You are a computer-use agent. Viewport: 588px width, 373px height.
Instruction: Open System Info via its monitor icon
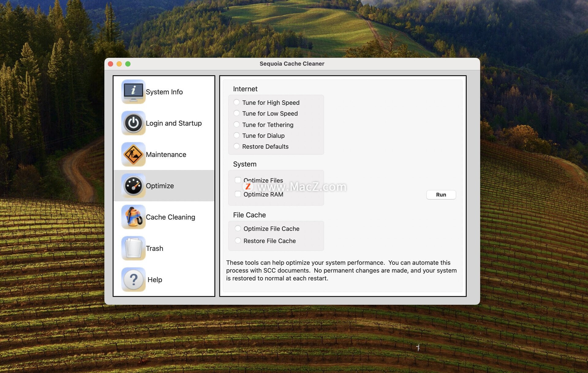[133, 92]
